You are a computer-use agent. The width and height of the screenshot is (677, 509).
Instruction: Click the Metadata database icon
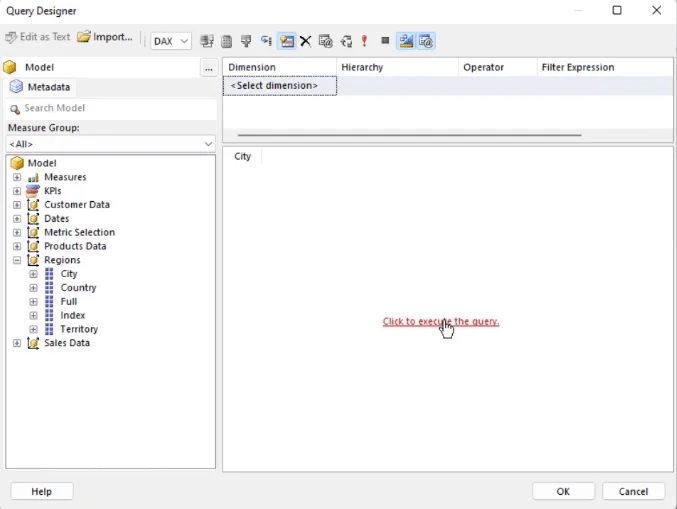pos(16,87)
